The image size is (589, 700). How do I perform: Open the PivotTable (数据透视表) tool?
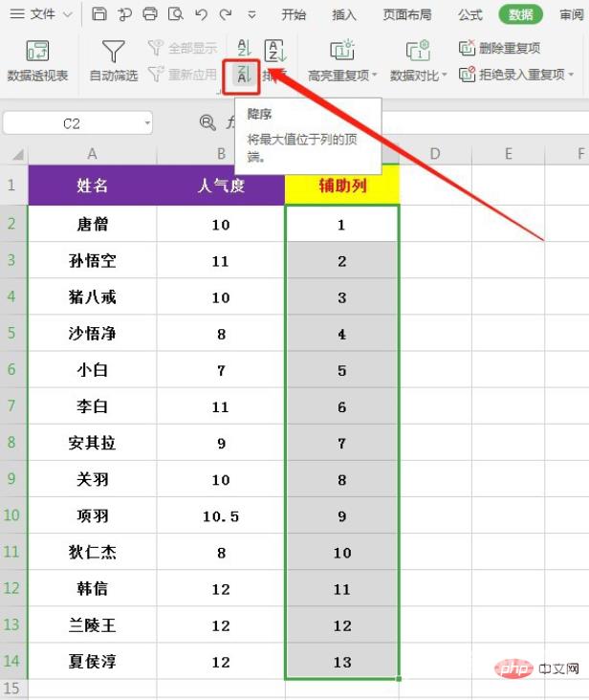click(x=37, y=61)
